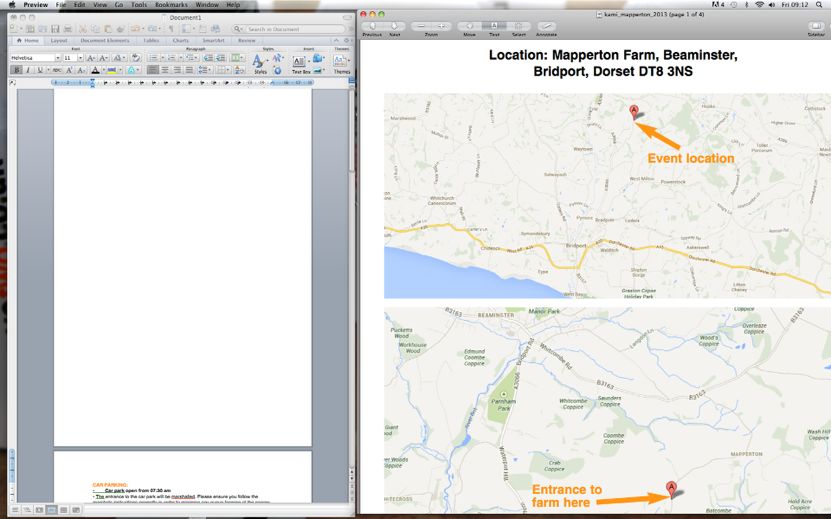Open the SmartArt ribbon tab
The height and width of the screenshot is (519, 831).
pyautogui.click(x=213, y=41)
